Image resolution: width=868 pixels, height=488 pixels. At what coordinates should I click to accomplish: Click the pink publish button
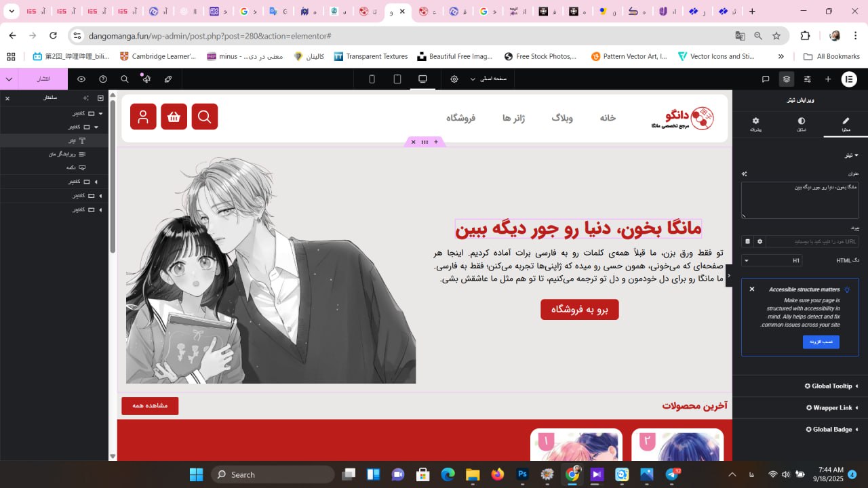tap(43, 79)
